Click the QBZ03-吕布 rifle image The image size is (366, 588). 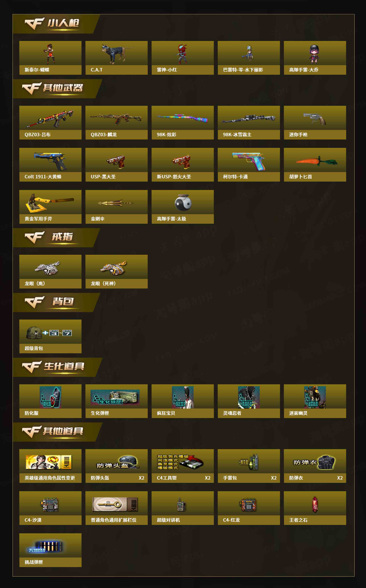50,118
